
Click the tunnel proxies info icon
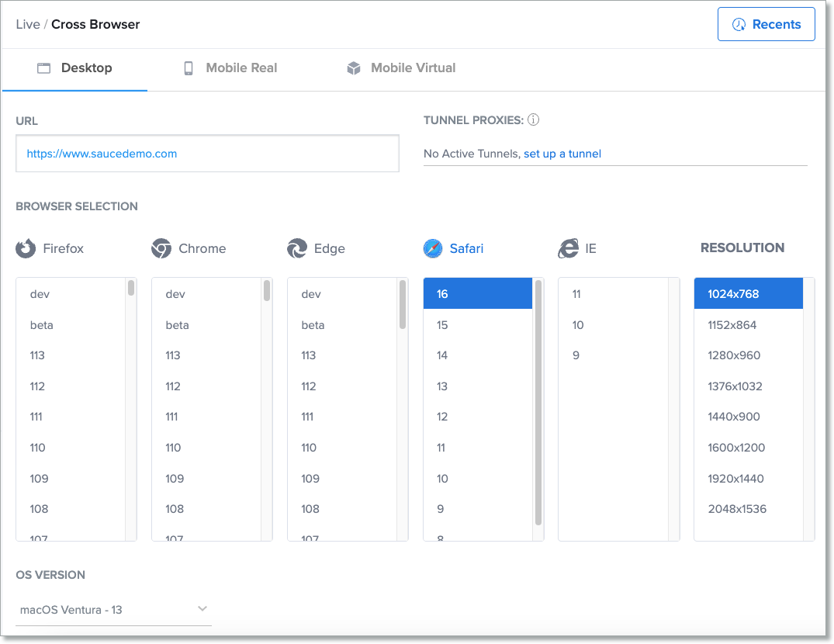point(534,120)
